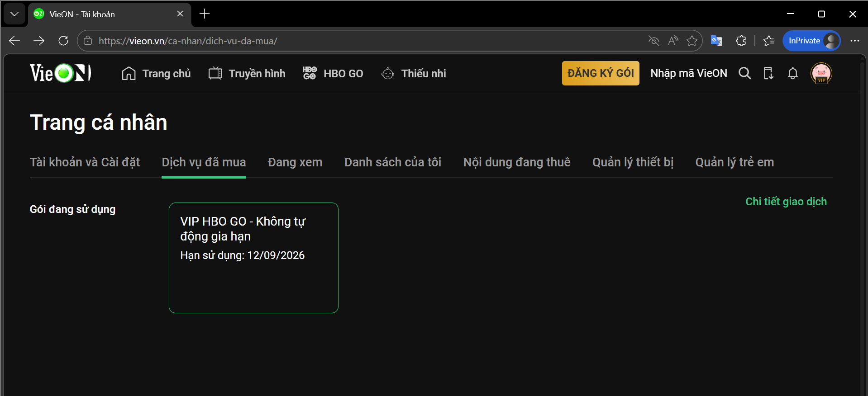Open the VieON search icon
The height and width of the screenshot is (396, 868).
[x=744, y=73]
